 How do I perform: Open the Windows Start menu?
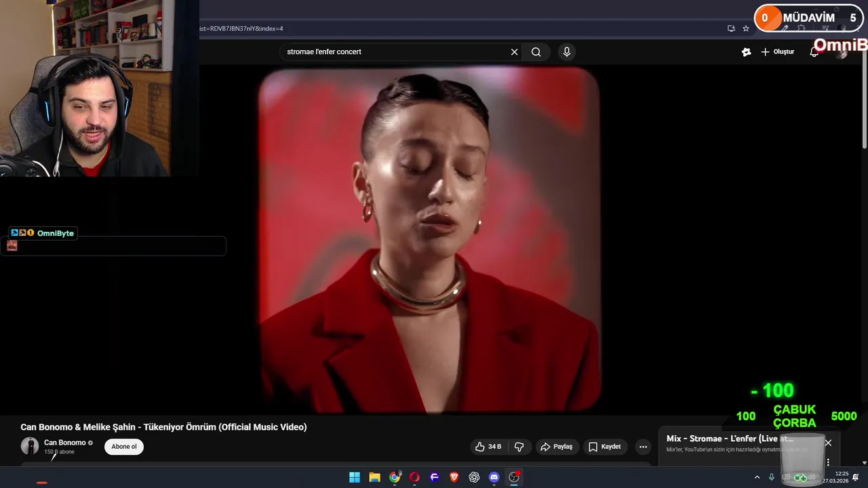coord(355,477)
